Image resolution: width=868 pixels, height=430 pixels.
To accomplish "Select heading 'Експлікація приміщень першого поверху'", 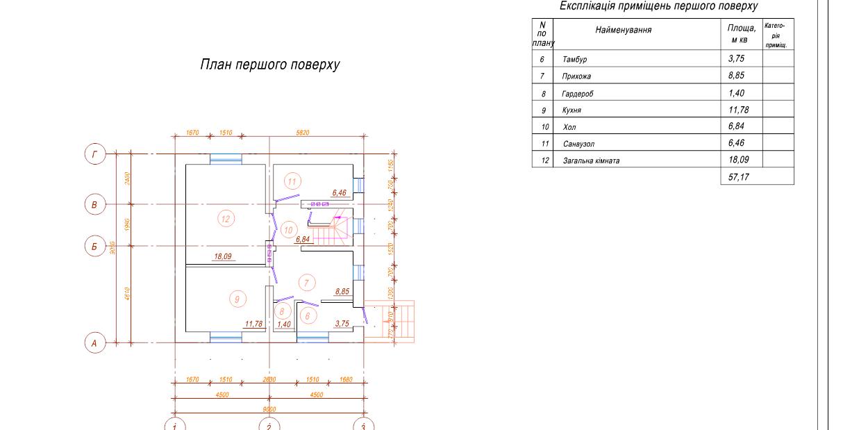I will pyautogui.click(x=658, y=6).
